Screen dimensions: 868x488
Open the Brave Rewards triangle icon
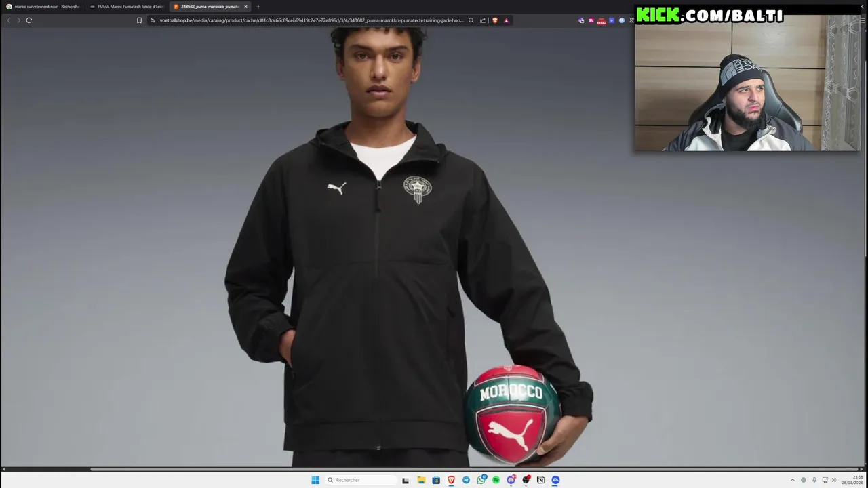tap(506, 20)
